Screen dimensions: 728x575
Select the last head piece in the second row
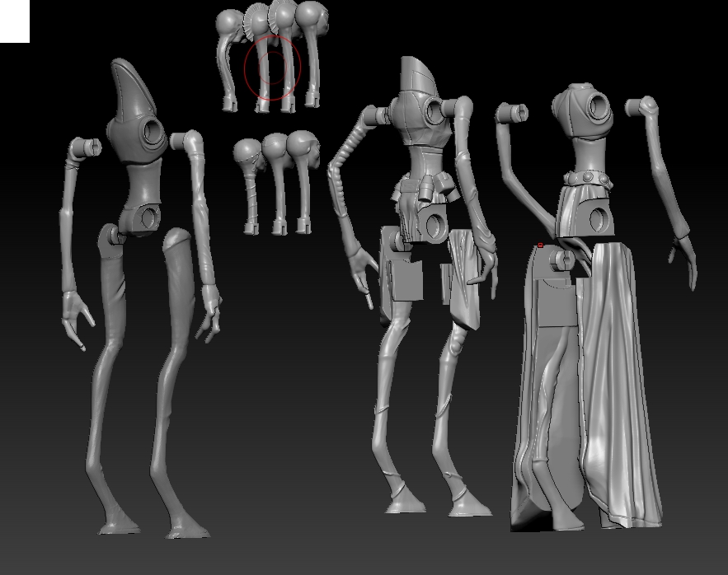click(303, 181)
